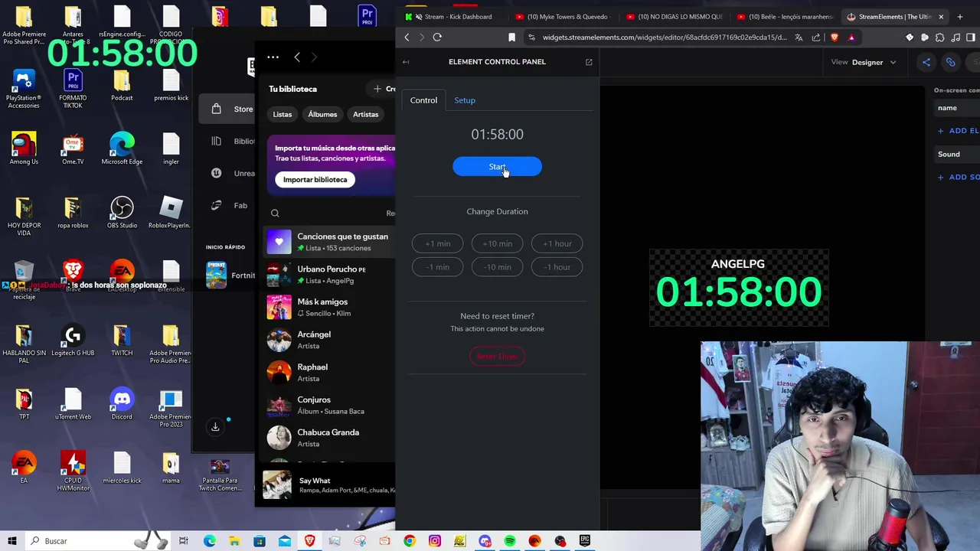Go back in Spotify navigation

pyautogui.click(x=297, y=57)
